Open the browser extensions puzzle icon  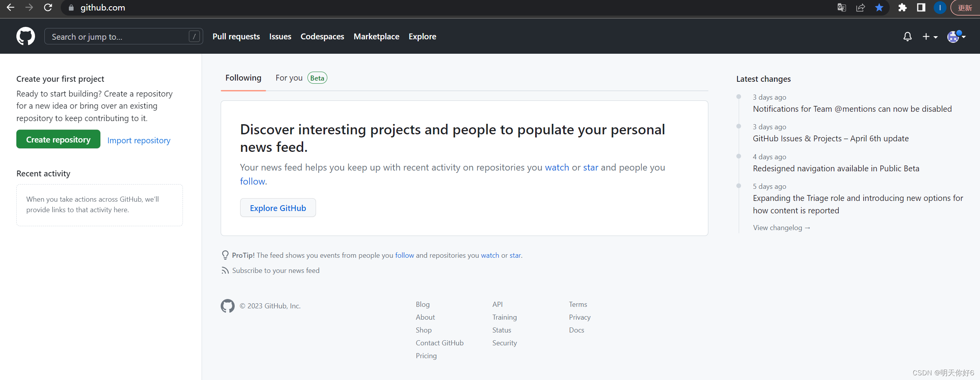tap(902, 7)
